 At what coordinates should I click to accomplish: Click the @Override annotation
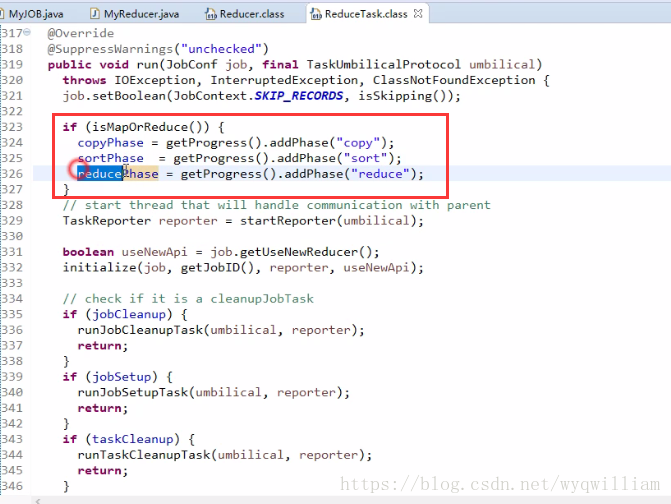(81, 33)
